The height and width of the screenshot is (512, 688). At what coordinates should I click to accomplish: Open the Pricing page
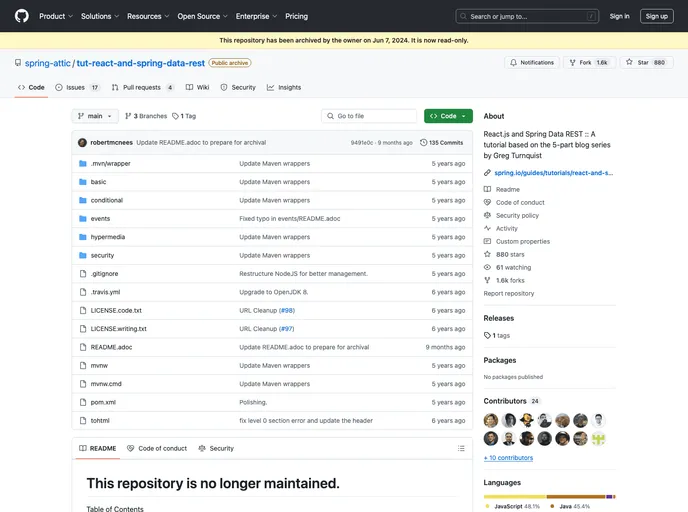pyautogui.click(x=296, y=16)
